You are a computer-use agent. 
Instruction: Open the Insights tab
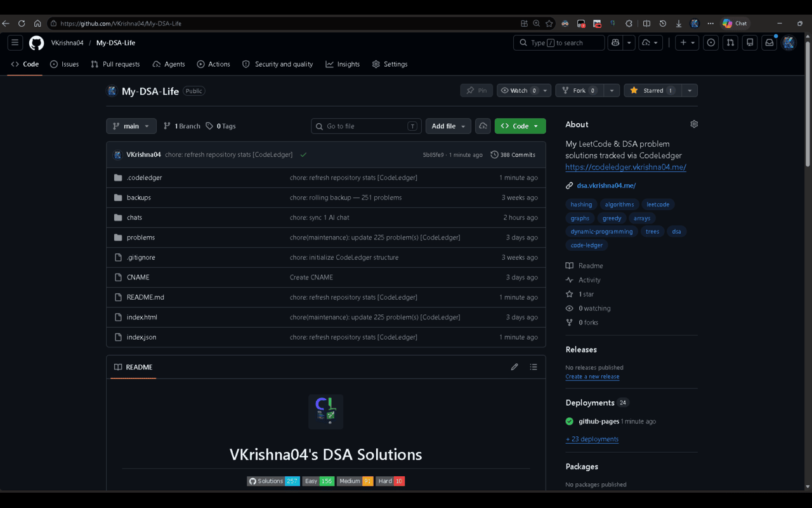pos(343,64)
